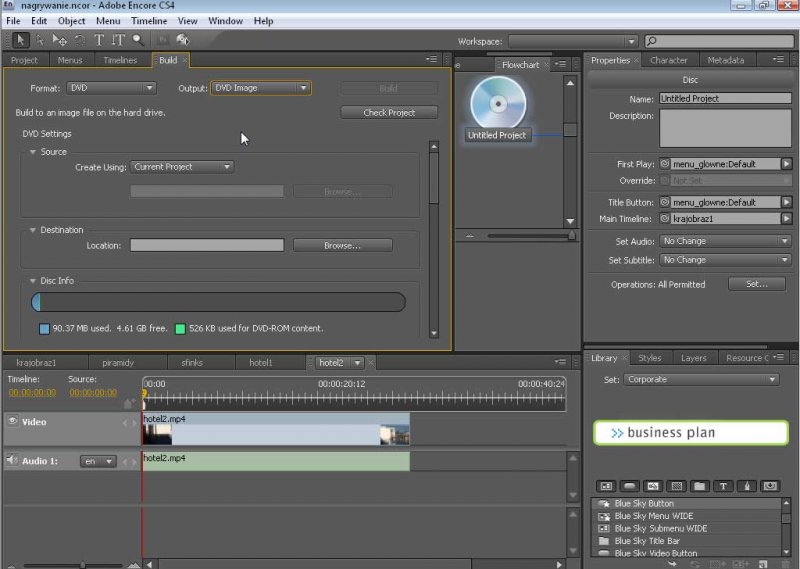Open the Timeline menu
Screen dimensions: 800x569
pos(149,21)
